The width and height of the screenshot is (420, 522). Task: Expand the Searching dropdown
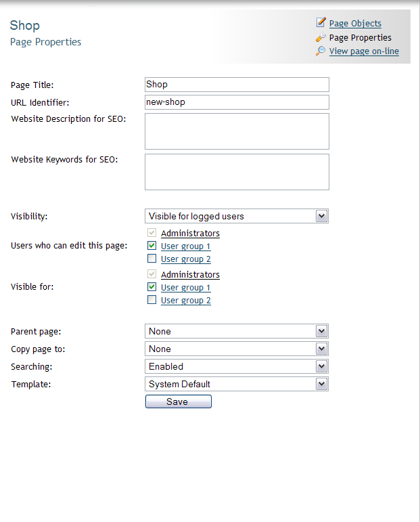pyautogui.click(x=237, y=366)
